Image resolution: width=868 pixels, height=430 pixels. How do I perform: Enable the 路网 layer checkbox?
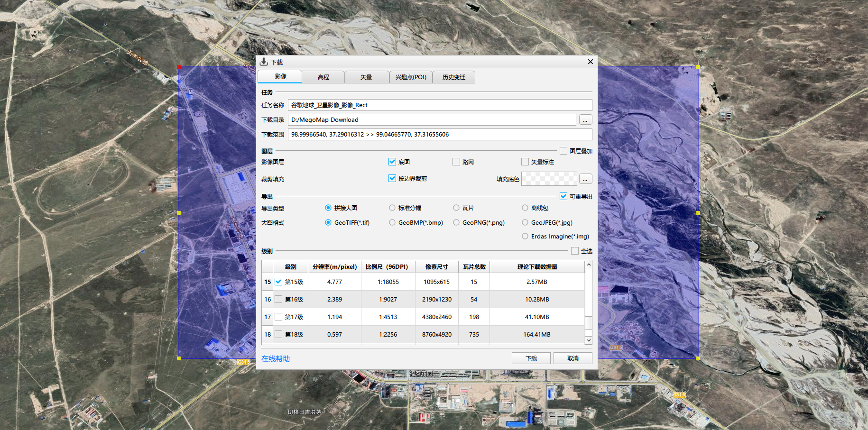click(456, 162)
